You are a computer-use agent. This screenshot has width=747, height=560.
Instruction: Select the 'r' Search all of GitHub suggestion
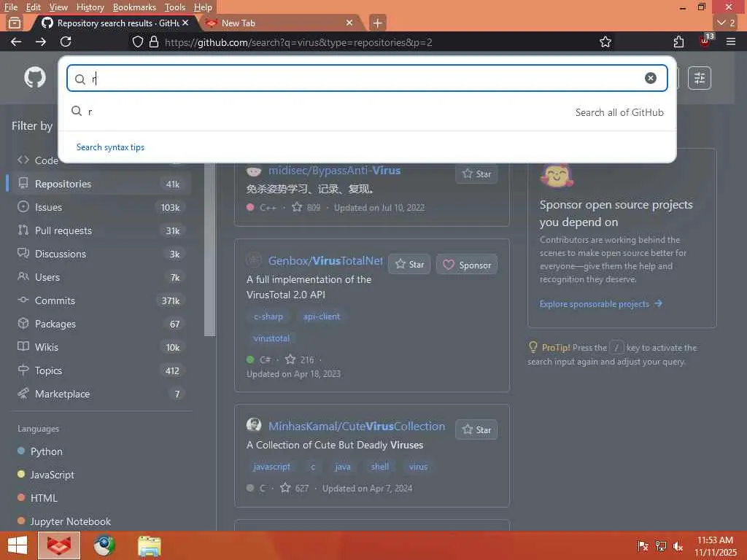tap(367, 112)
